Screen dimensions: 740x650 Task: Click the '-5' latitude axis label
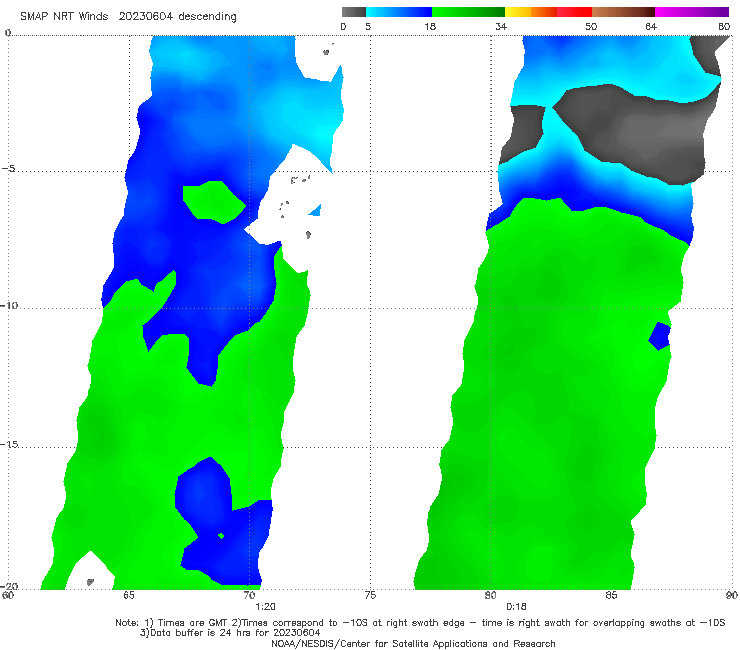pyautogui.click(x=9, y=169)
